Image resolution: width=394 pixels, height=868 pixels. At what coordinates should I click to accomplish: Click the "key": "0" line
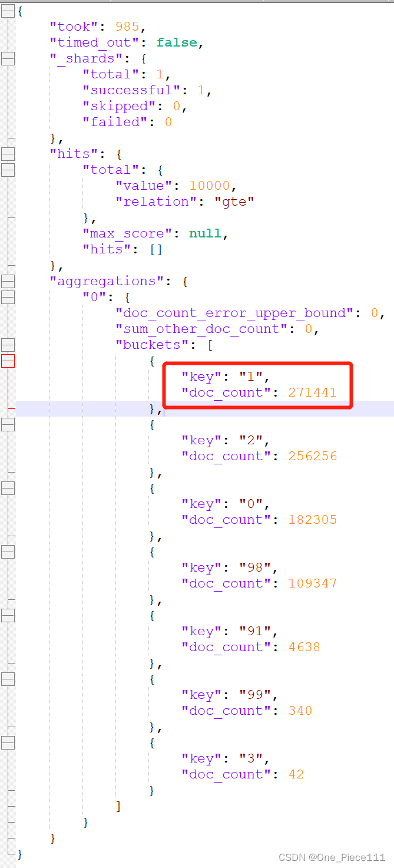226,504
